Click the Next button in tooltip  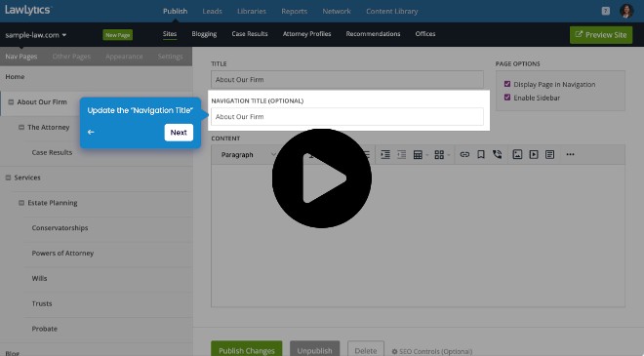[179, 133]
